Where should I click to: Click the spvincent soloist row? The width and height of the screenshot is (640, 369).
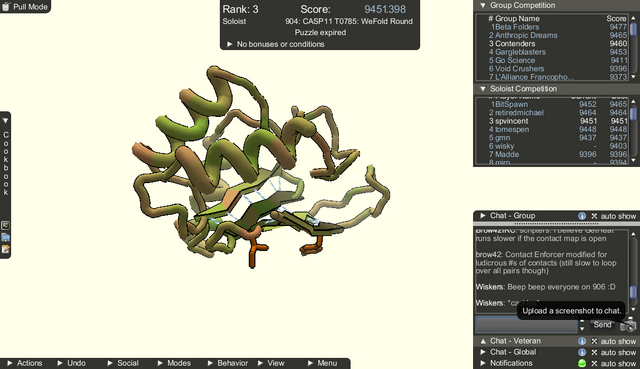pos(558,121)
